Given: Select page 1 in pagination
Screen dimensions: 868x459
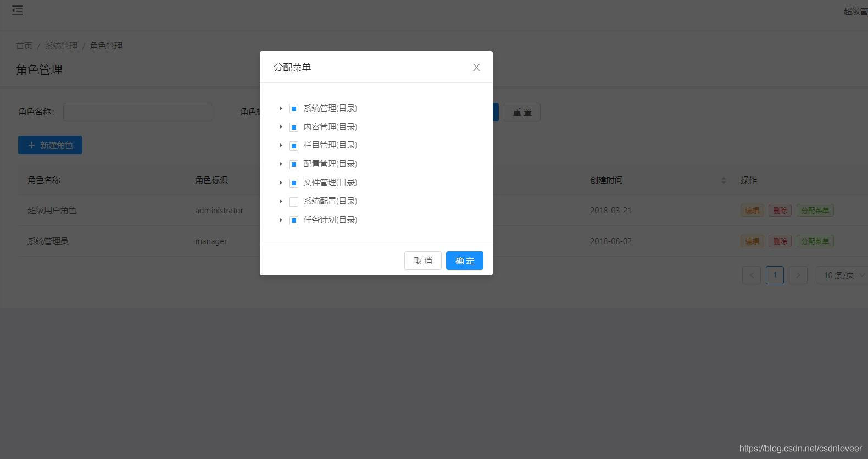Looking at the screenshot, I should click(x=775, y=275).
